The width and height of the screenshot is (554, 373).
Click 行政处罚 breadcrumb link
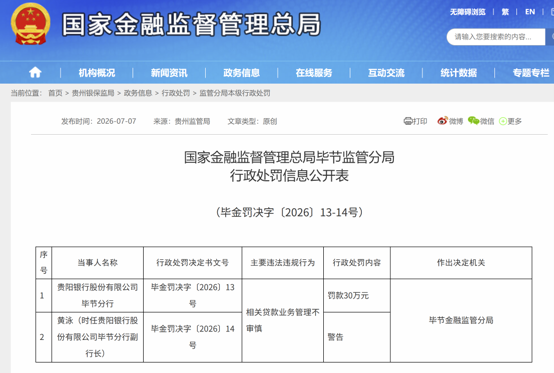point(176,93)
